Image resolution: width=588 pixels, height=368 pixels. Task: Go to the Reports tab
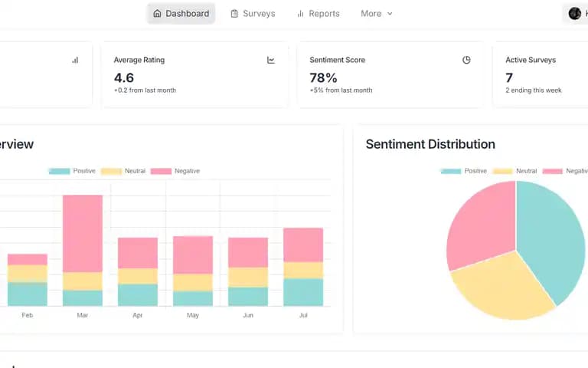[x=318, y=14]
